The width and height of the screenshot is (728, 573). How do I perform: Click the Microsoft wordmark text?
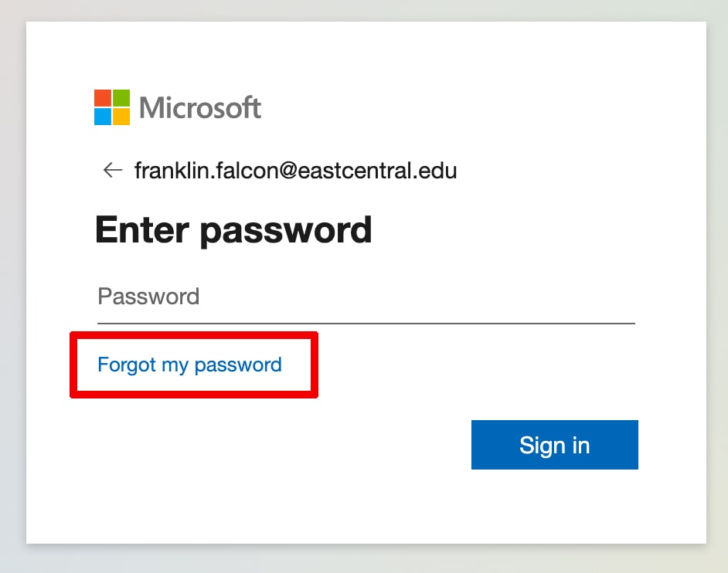[x=200, y=107]
